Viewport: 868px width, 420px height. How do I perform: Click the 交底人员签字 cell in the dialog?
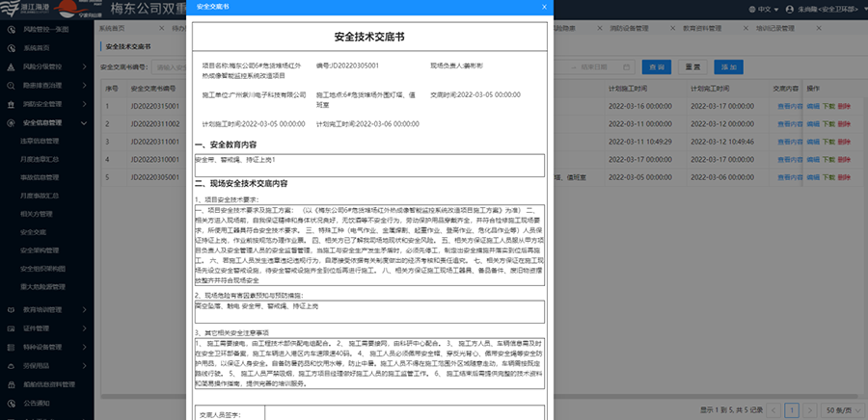point(230,413)
